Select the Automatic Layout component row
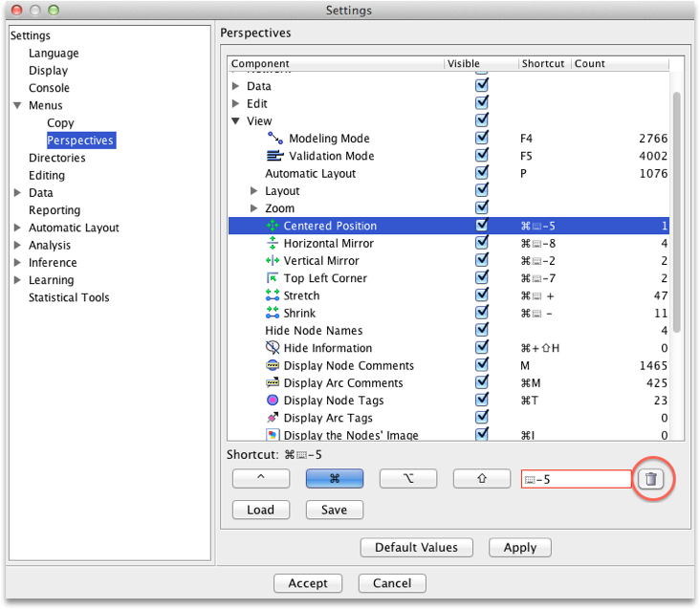This screenshot has height=609, width=700. click(x=448, y=173)
